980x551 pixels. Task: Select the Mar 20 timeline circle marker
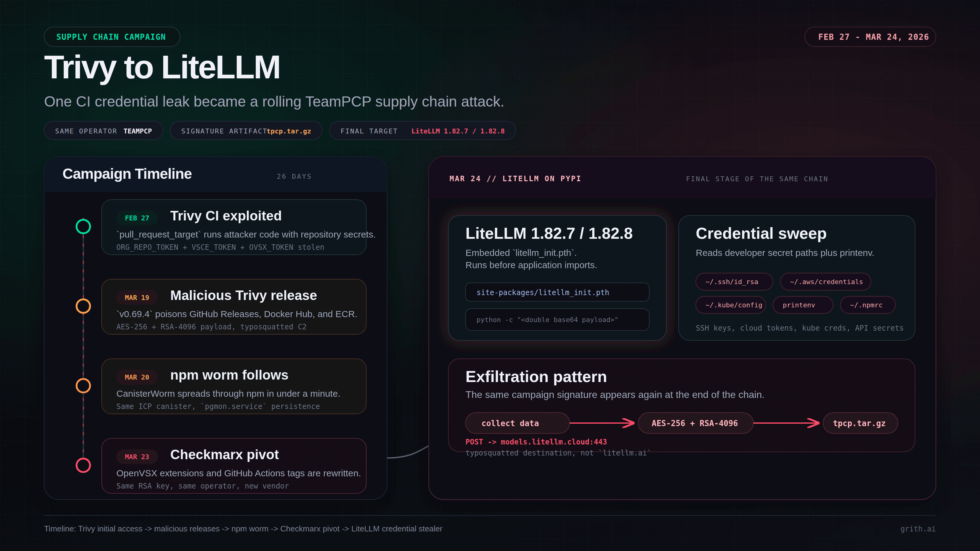pyautogui.click(x=83, y=386)
